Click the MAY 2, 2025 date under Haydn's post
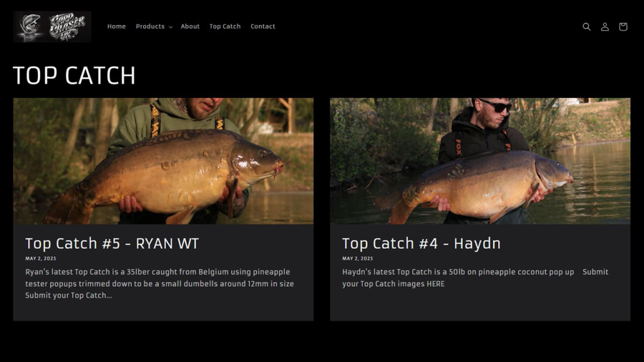Screen dimensions: 644x362 (x=358, y=258)
